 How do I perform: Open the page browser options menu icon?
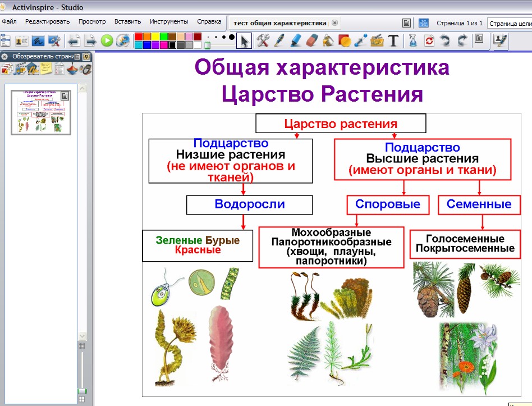point(77,56)
